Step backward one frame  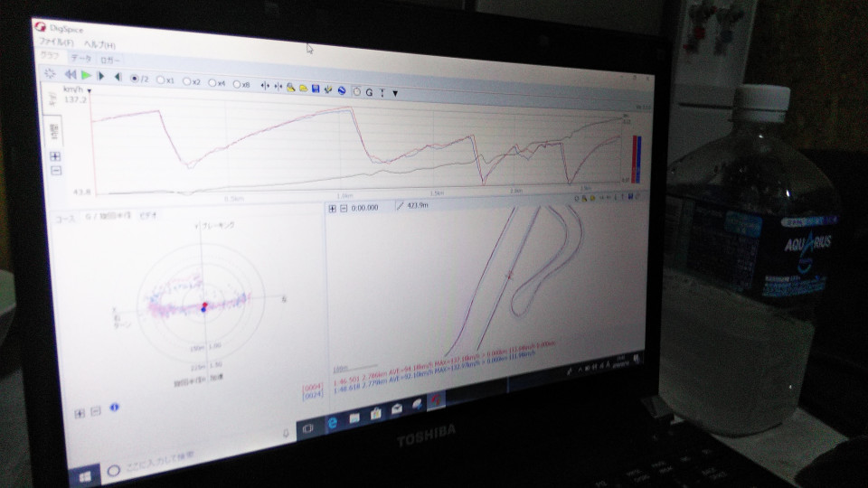(118, 77)
